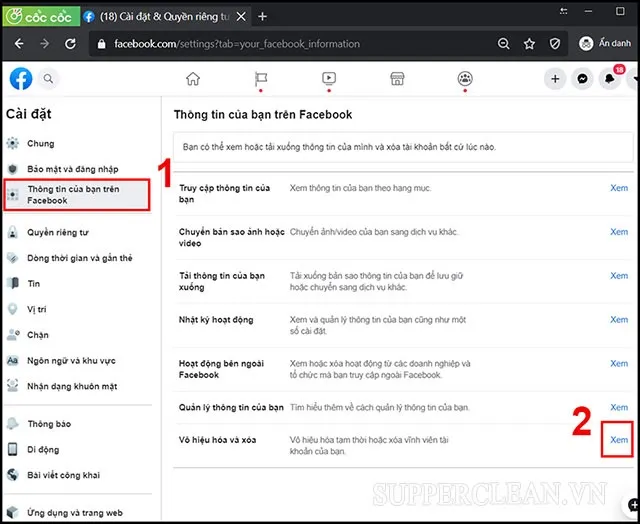Viewport: 640px width, 524px height.
Task: Click Xem for Truy cập thông tin của bạn
Action: tap(619, 188)
